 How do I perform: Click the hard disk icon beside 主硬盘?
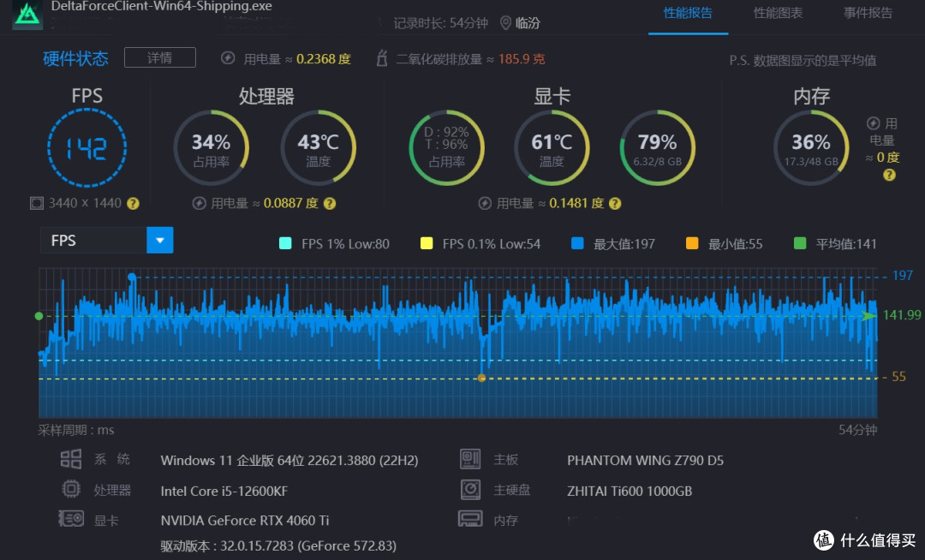(x=470, y=489)
